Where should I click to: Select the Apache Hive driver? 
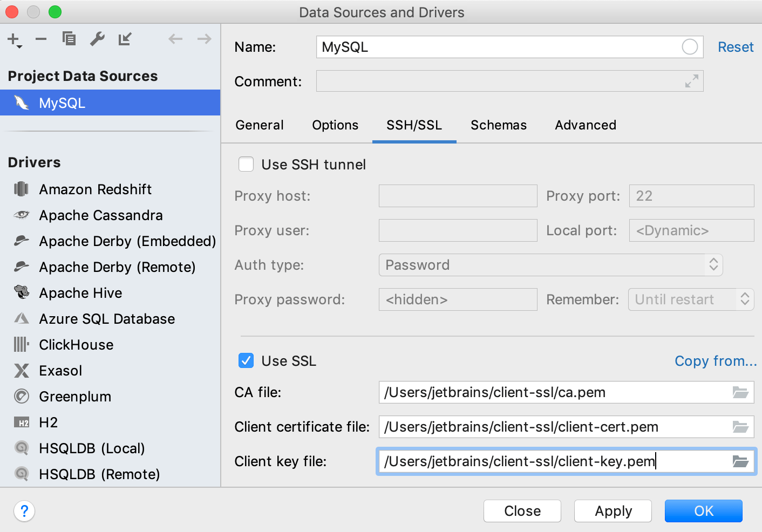110,293
